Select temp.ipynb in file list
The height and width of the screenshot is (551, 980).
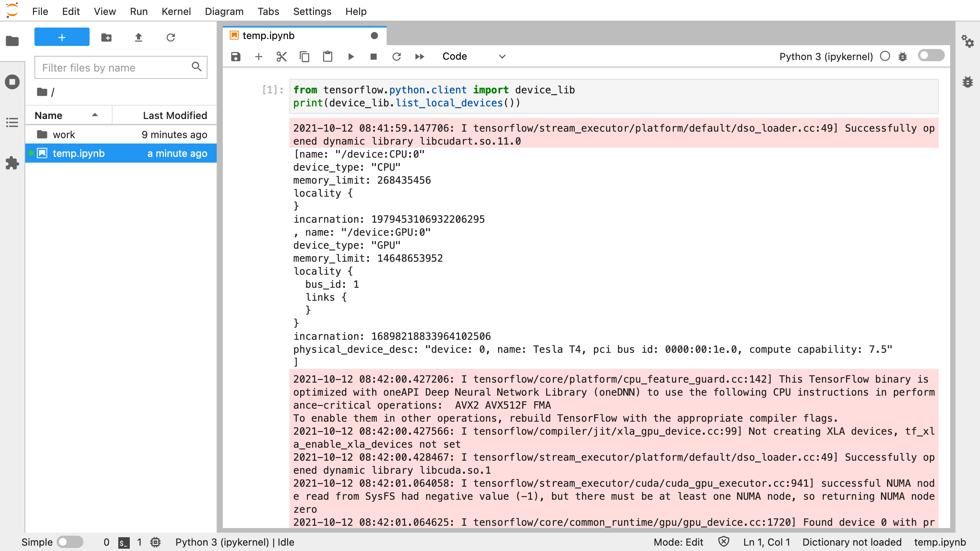(x=121, y=153)
